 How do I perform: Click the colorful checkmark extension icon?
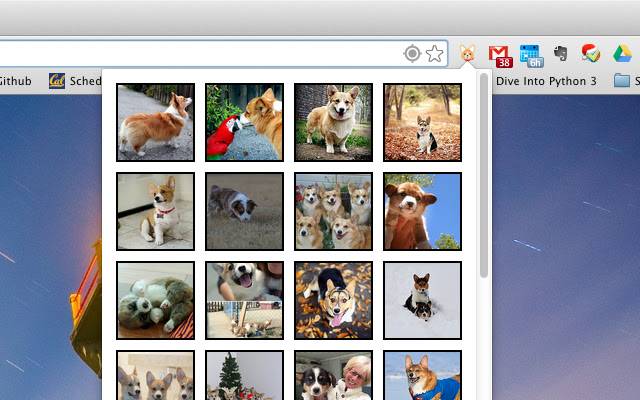[590, 53]
